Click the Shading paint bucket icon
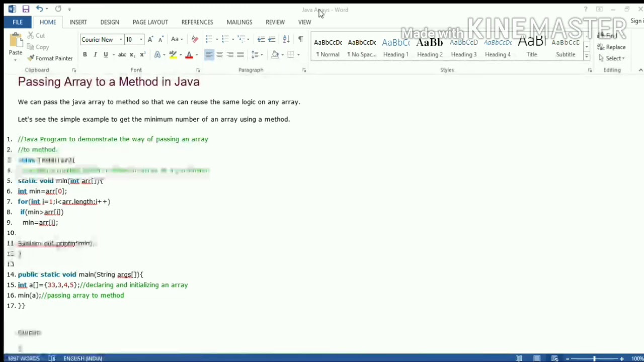644x362 pixels. (275, 54)
